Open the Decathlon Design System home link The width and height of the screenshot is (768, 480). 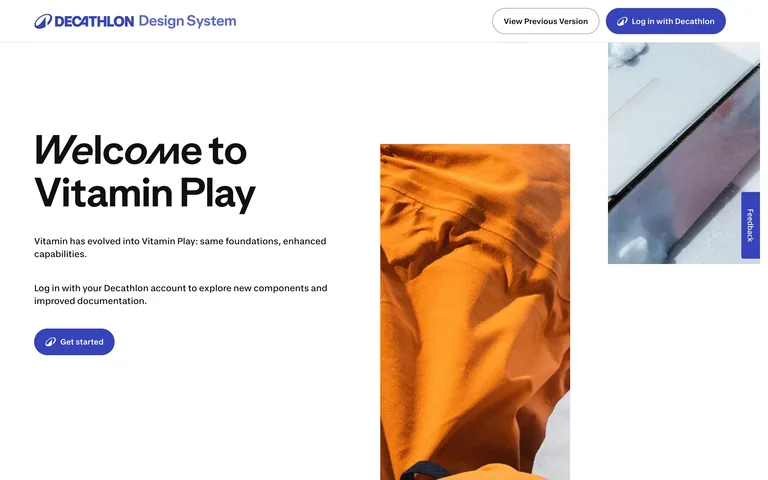pos(135,21)
